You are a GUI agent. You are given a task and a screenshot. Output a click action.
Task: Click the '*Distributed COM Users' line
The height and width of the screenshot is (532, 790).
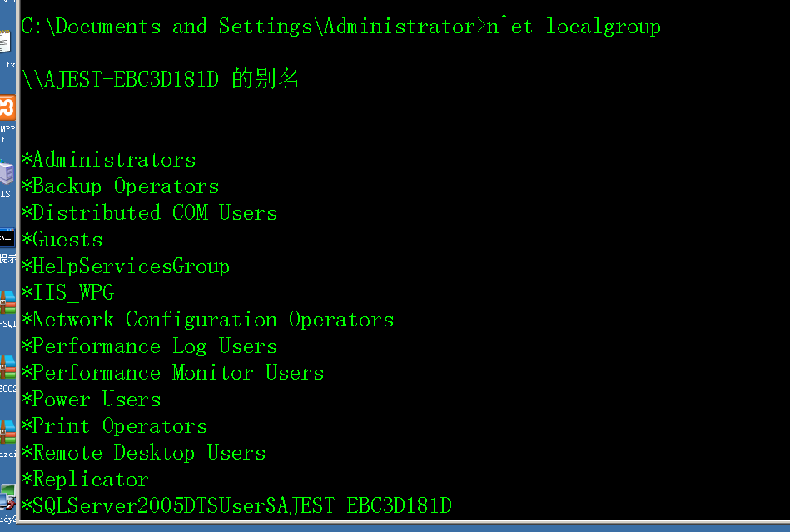click(x=150, y=212)
